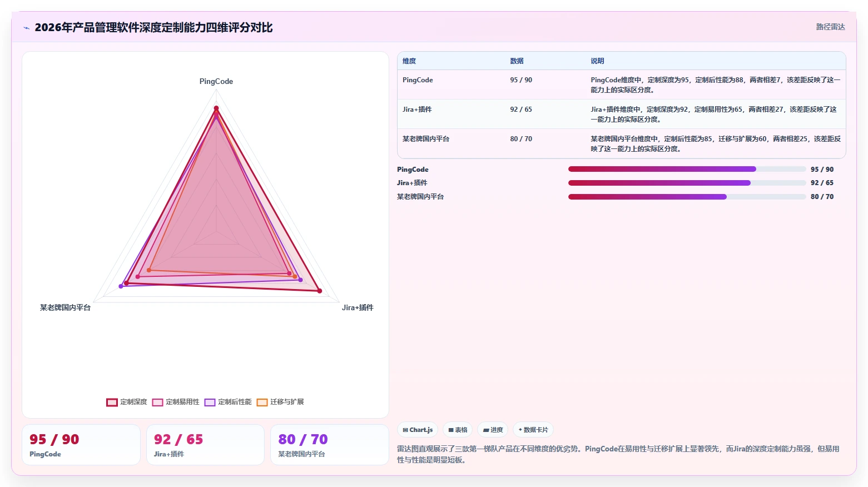Click the 进度 tag
868x487 pixels.
point(493,430)
